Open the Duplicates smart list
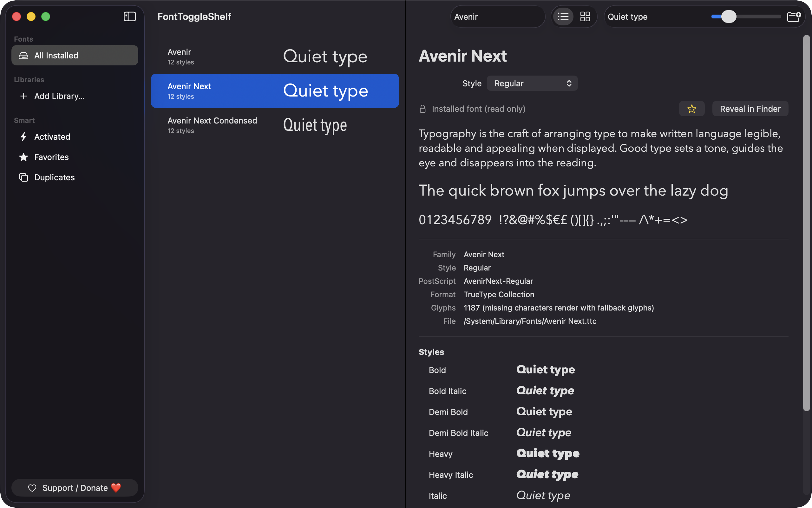 point(75,177)
